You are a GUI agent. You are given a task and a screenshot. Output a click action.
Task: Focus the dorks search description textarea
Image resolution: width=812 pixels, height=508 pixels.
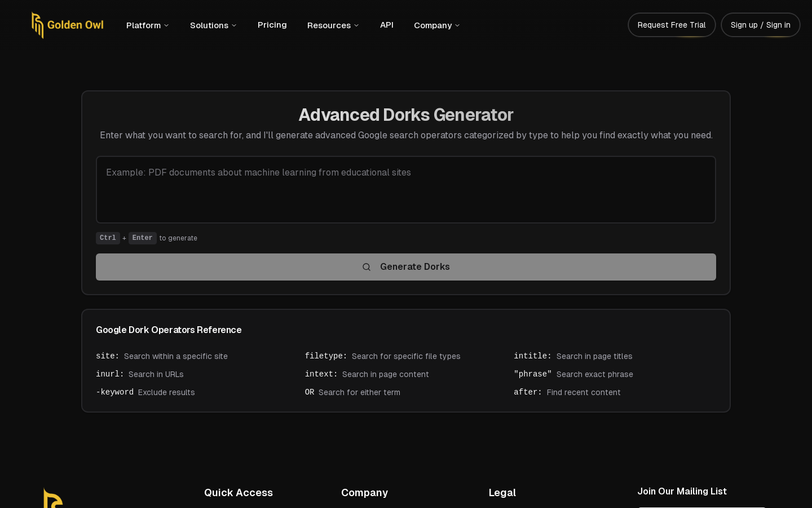click(406, 190)
